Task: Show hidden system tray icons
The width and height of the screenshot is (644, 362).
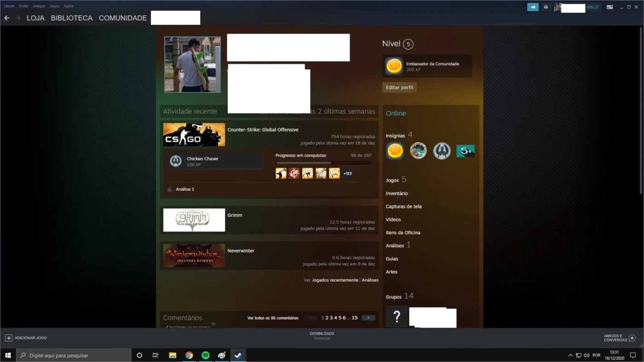Action: [x=570, y=355]
